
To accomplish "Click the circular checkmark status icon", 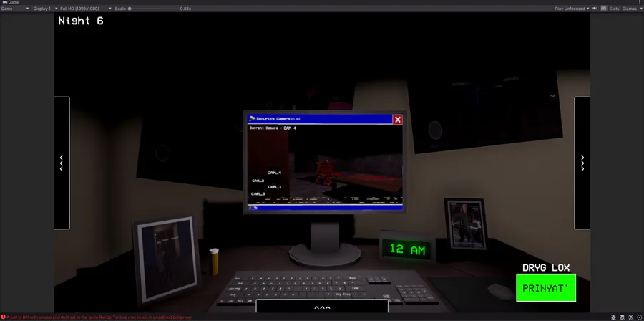I will point(640,317).
